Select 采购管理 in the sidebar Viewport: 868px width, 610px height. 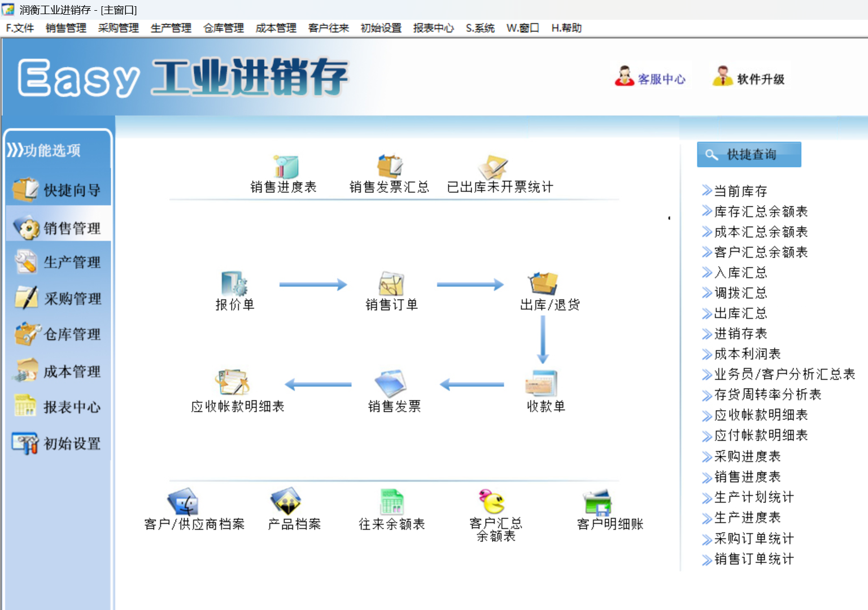[58, 298]
